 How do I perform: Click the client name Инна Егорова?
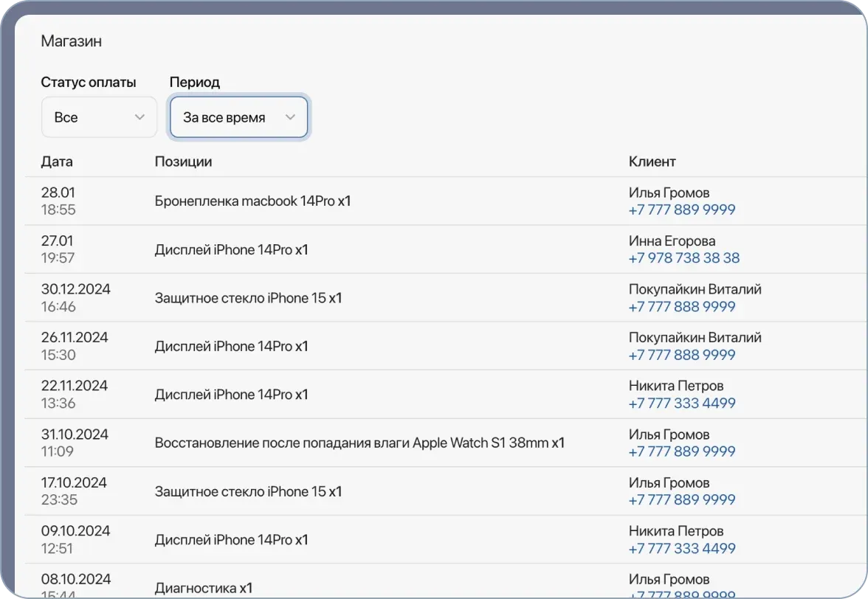click(x=672, y=241)
